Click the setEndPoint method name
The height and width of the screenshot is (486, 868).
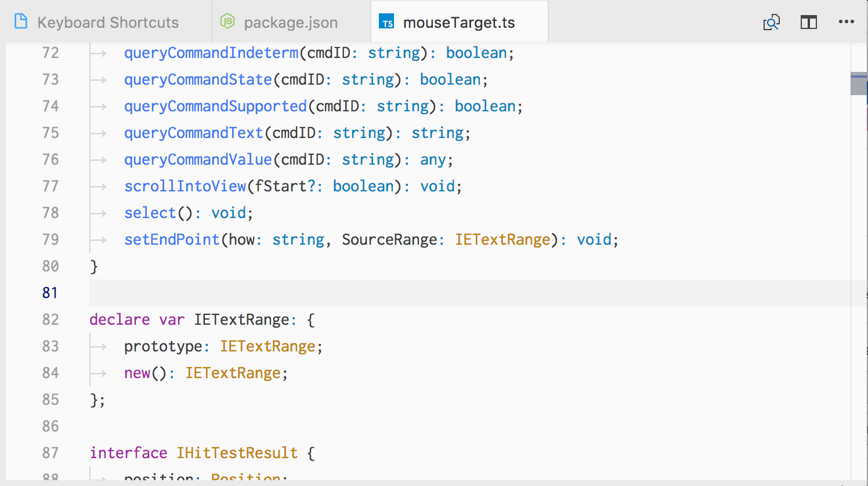[172, 239]
